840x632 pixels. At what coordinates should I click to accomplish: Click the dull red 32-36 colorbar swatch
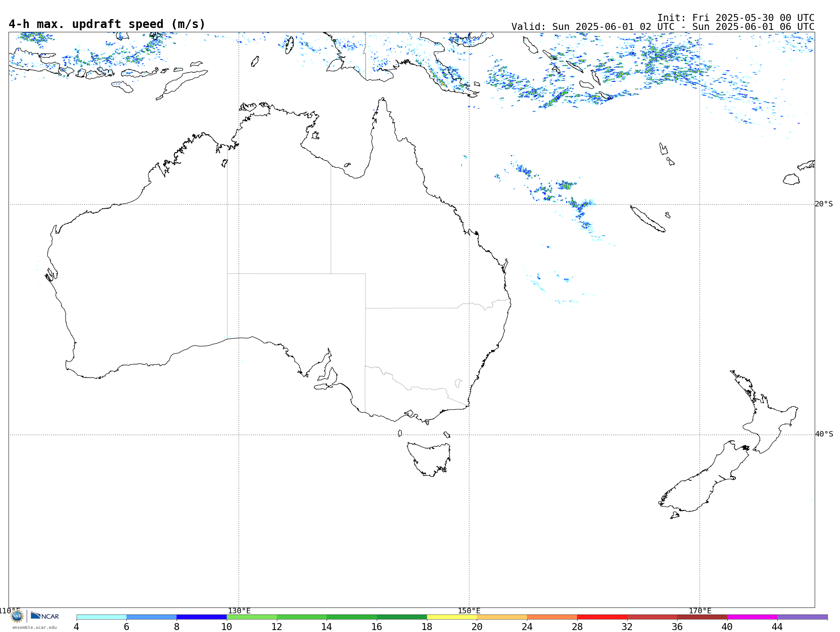pyautogui.click(x=652, y=617)
